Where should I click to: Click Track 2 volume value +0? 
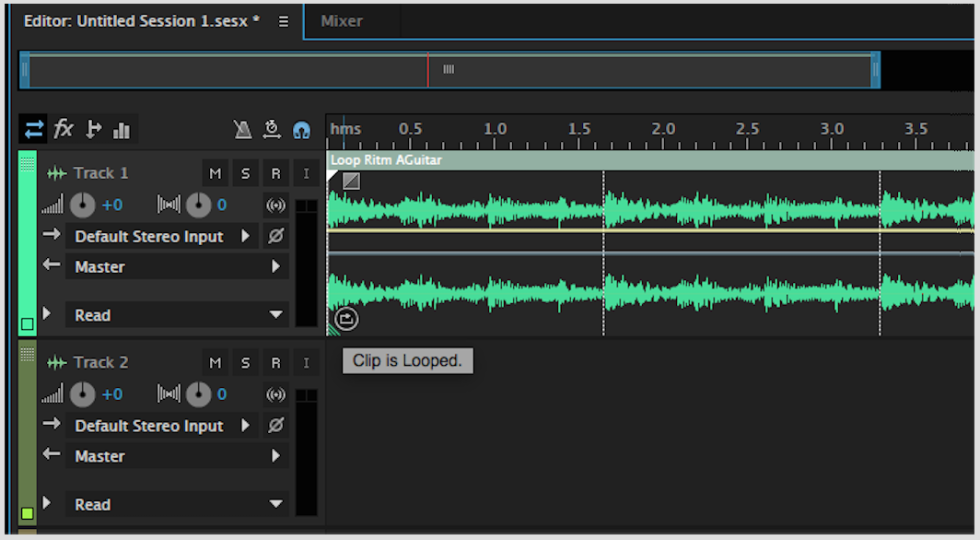click(112, 394)
